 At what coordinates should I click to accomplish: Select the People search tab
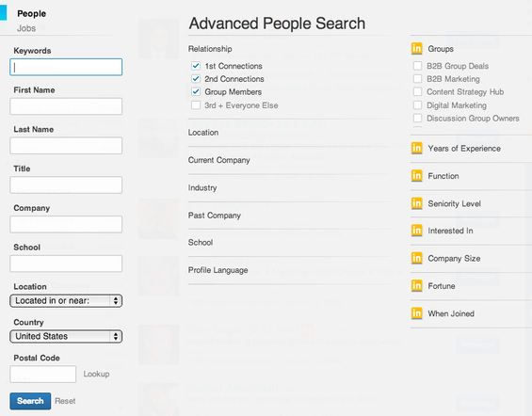32,13
